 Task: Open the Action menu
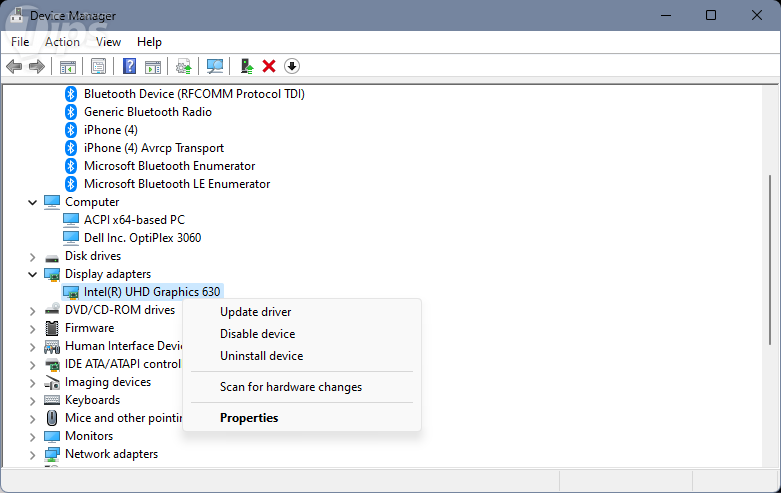point(62,42)
